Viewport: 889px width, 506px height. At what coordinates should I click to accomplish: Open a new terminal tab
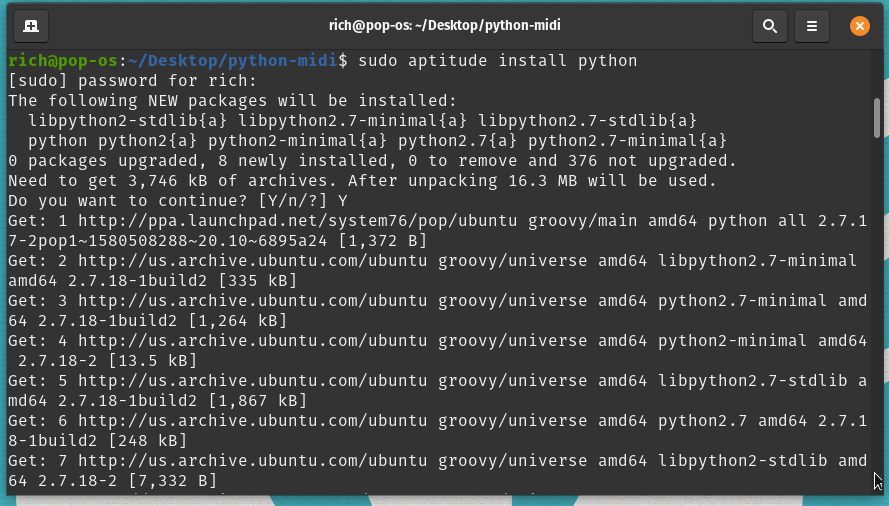(31, 26)
